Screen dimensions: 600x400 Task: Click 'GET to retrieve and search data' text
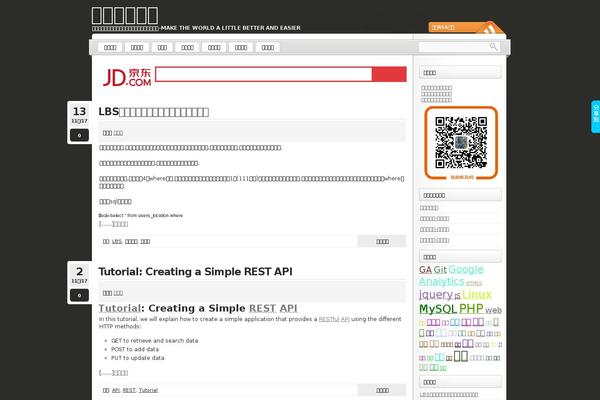coord(155,340)
